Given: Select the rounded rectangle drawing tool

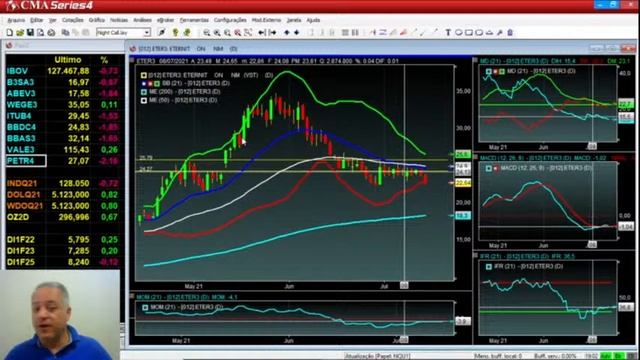Looking at the screenshot, I should [479, 33].
